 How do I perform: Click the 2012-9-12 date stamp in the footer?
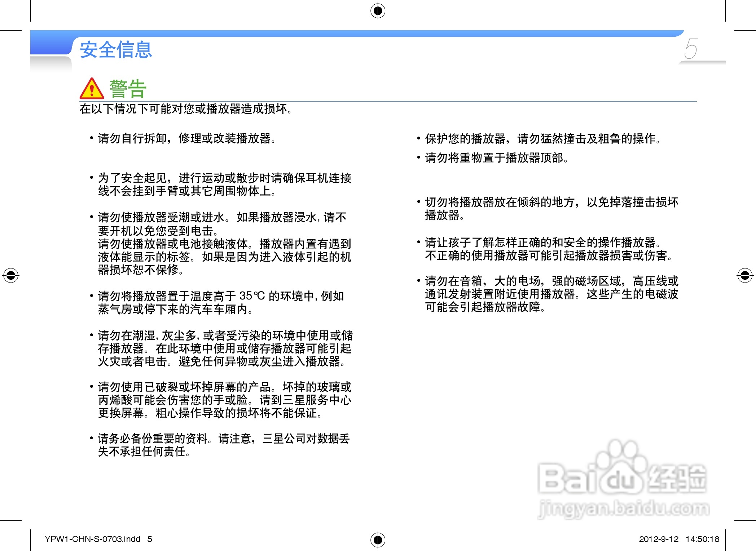point(659,539)
